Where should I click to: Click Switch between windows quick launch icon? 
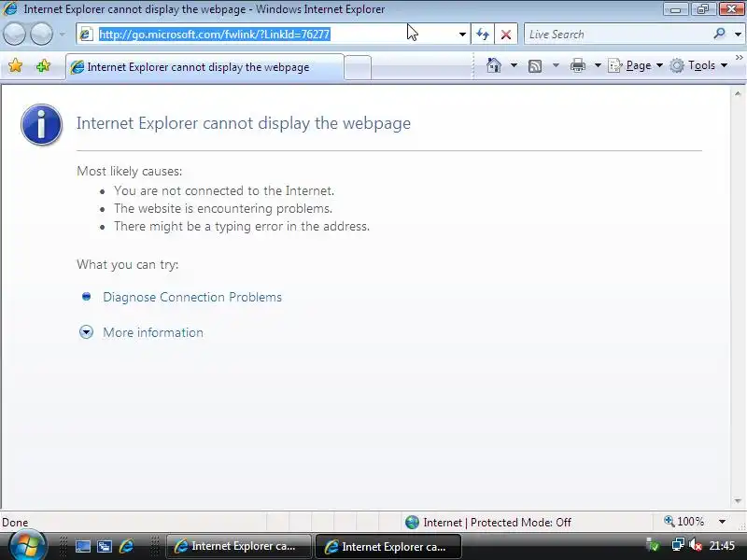tap(105, 546)
